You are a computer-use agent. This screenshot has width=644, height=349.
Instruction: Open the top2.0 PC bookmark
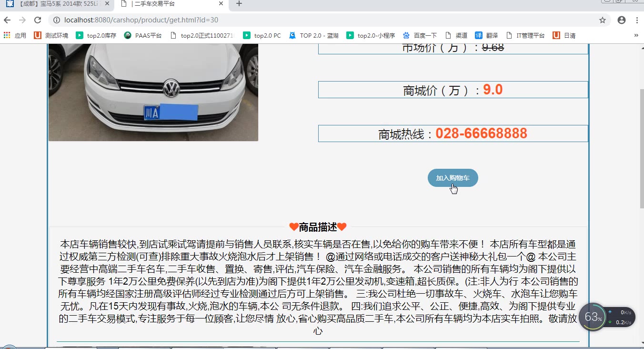(x=262, y=35)
